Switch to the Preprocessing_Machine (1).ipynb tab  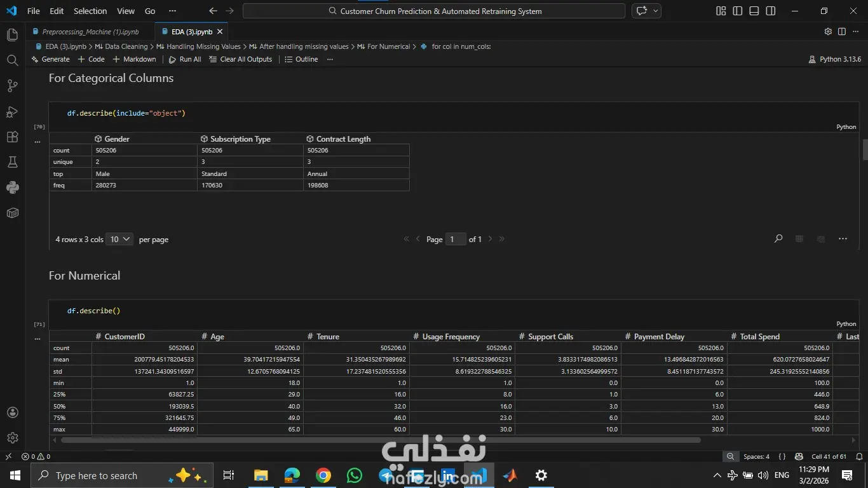pos(90,32)
